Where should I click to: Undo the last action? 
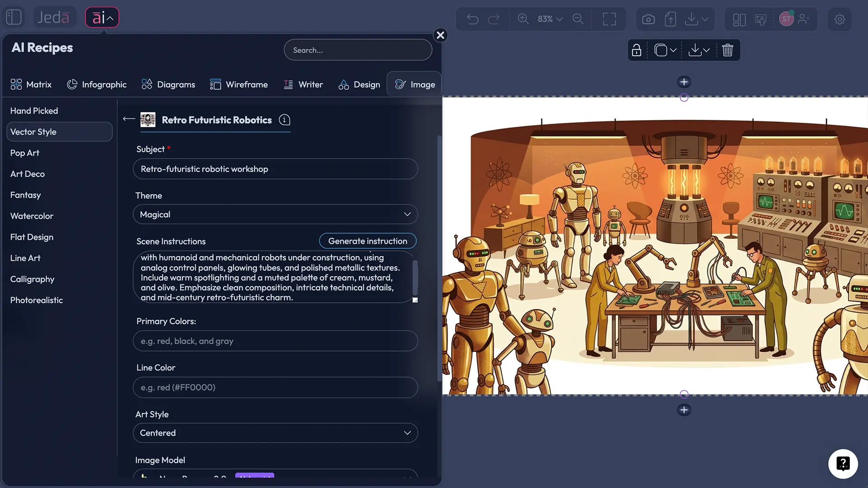pyautogui.click(x=472, y=19)
